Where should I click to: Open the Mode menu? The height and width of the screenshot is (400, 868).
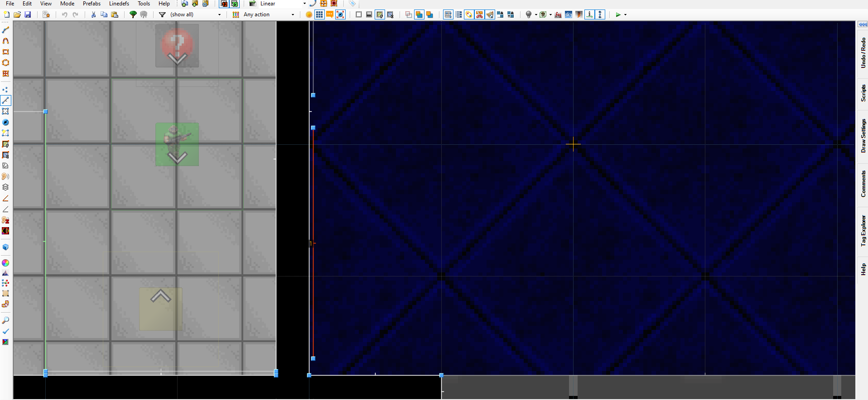coord(67,4)
